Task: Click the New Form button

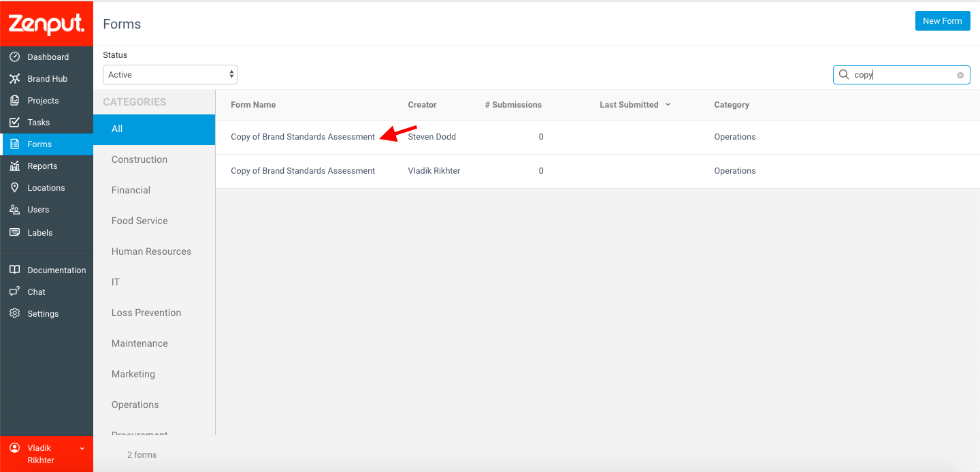Action: (x=943, y=21)
